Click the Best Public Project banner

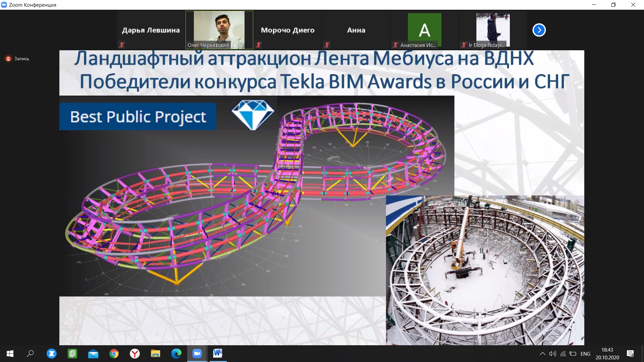coord(138,116)
